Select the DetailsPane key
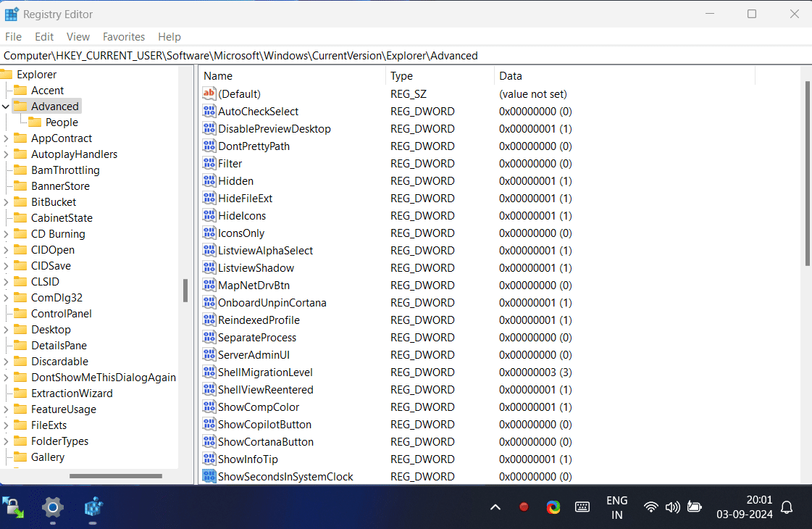Screen dimensions: 812x529 click(x=59, y=346)
